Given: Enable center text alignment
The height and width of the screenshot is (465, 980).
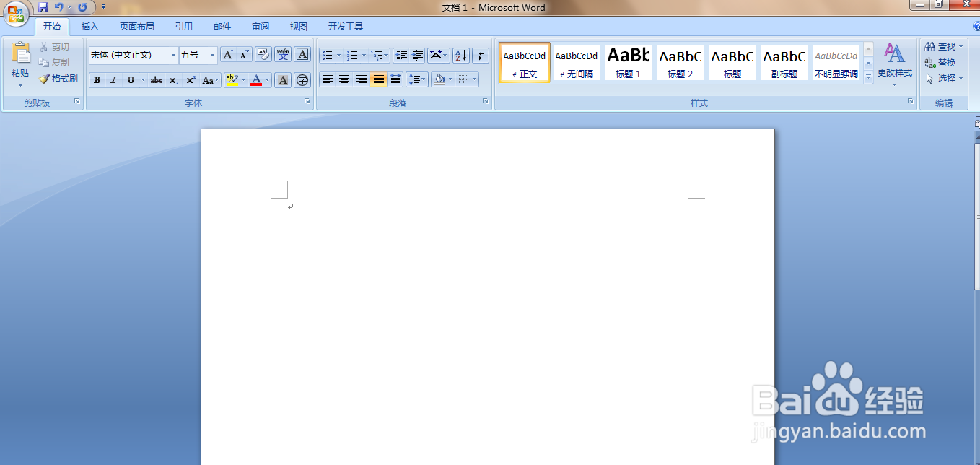Looking at the screenshot, I should 344,79.
